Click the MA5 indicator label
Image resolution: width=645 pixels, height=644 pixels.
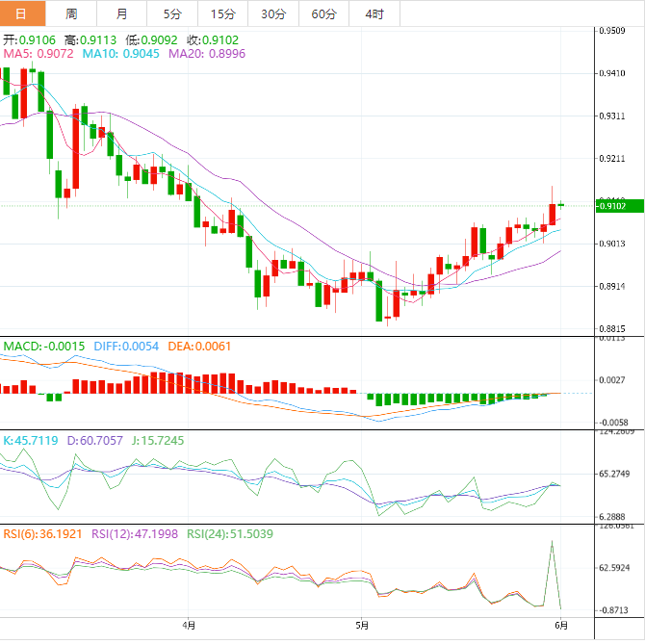(x=38, y=54)
